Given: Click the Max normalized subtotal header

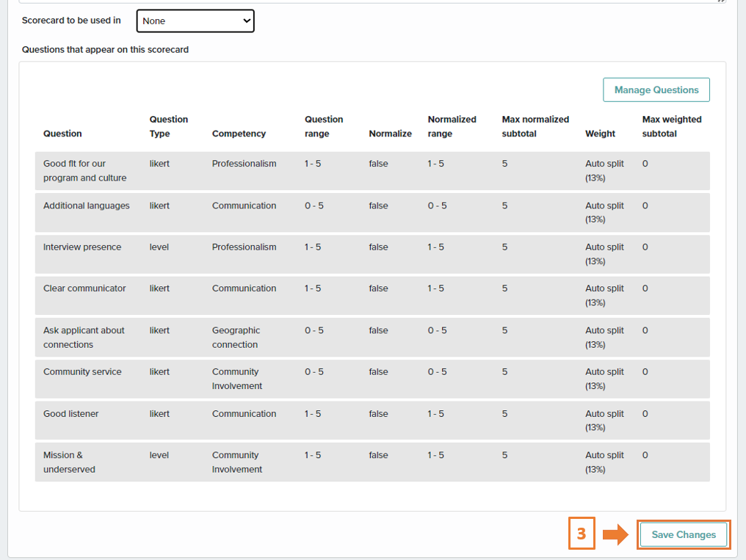Looking at the screenshot, I should click(535, 126).
